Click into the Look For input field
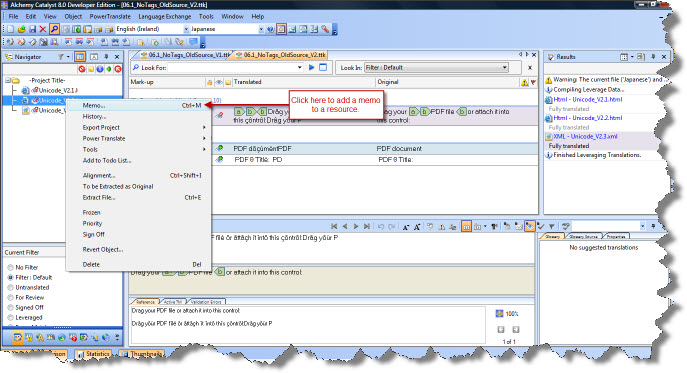 (x=233, y=67)
